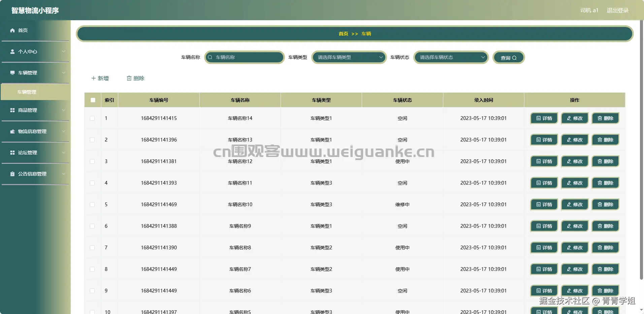Click the plus icon next to 新增
Image resolution: width=644 pixels, height=314 pixels.
(93, 78)
